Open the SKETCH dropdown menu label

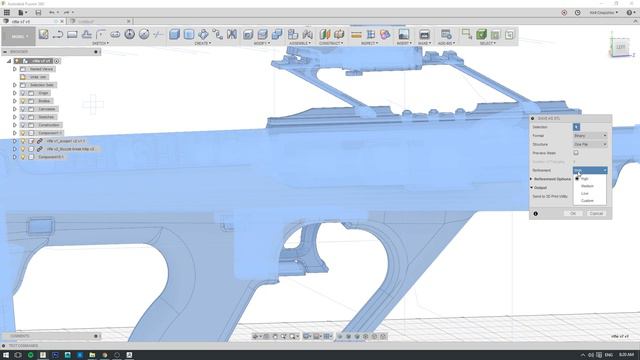coord(100,43)
